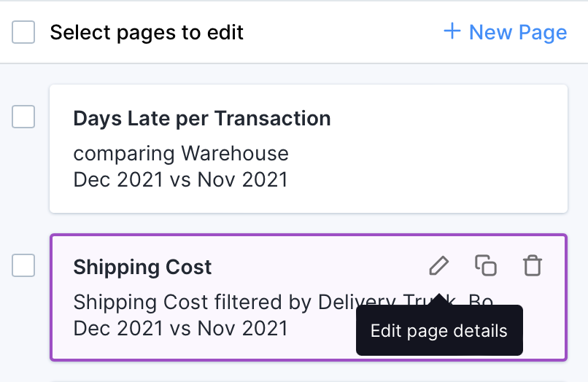The image size is (588, 382).
Task: Click the 'Select pages to edit' label
Action: [147, 32]
